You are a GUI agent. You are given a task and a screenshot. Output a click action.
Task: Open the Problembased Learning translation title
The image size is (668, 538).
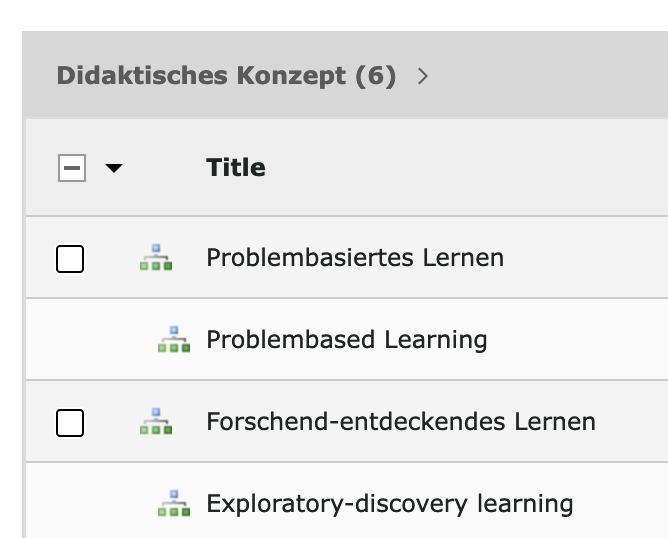coord(347,339)
